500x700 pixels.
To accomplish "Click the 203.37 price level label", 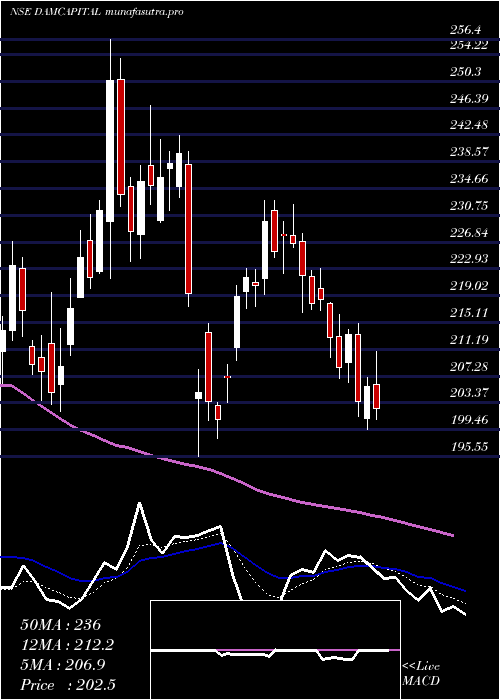I will pyautogui.click(x=469, y=393).
